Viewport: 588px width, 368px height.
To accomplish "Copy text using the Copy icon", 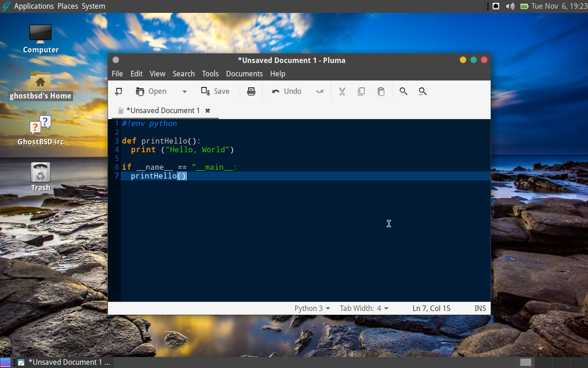I will point(361,91).
